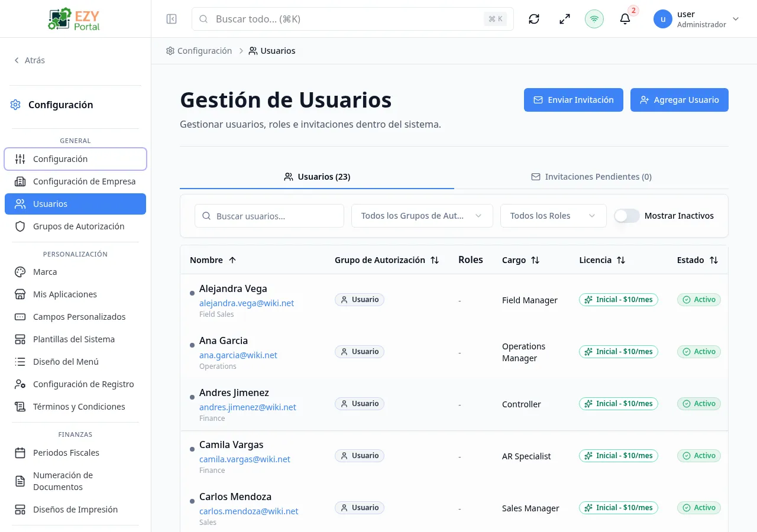Image resolution: width=757 pixels, height=532 pixels.
Task: Click the Términos y Condiciones icon
Action: coord(20,407)
